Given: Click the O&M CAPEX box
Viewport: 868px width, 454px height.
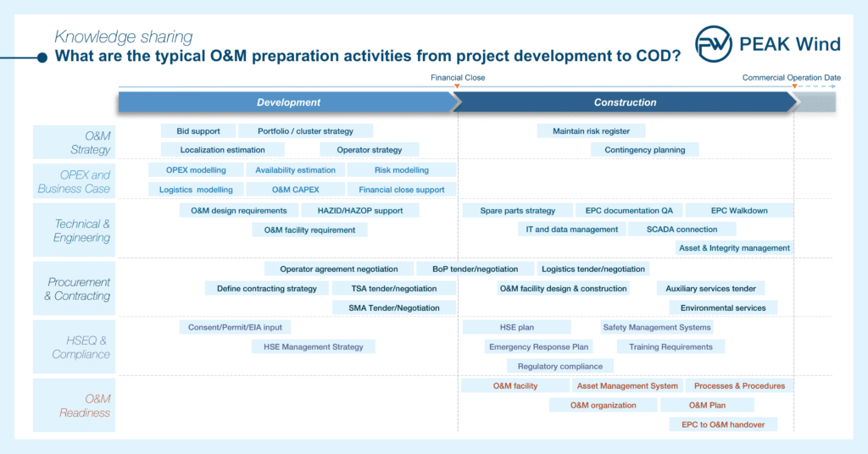Looking at the screenshot, I should [296, 189].
